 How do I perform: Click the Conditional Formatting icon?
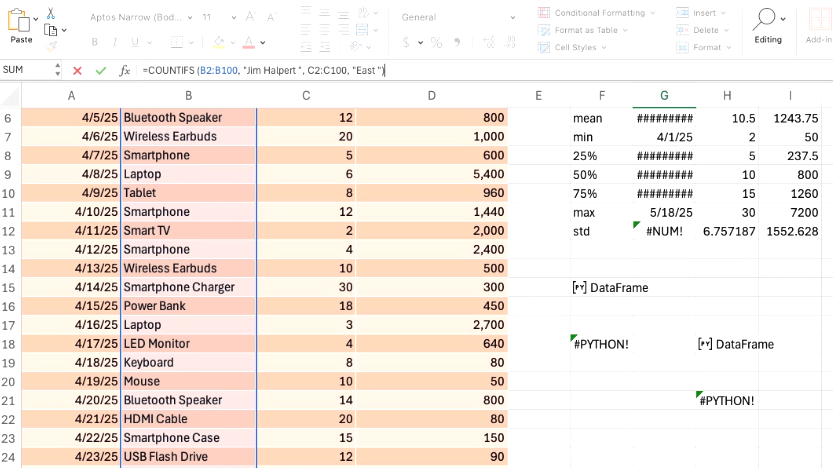543,13
